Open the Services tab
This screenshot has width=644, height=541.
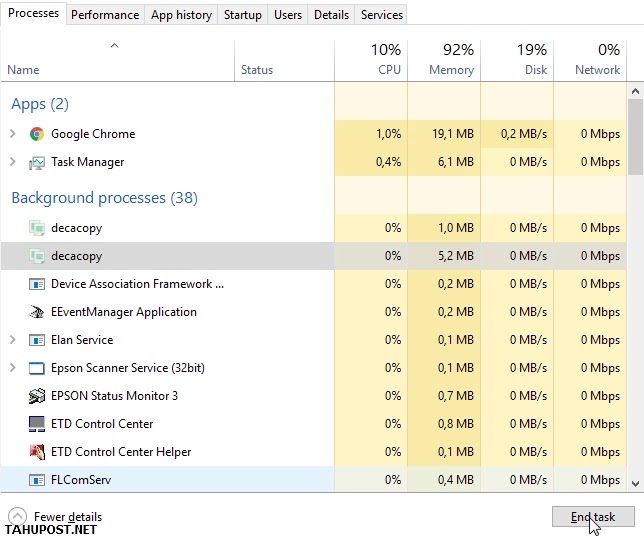pos(382,15)
